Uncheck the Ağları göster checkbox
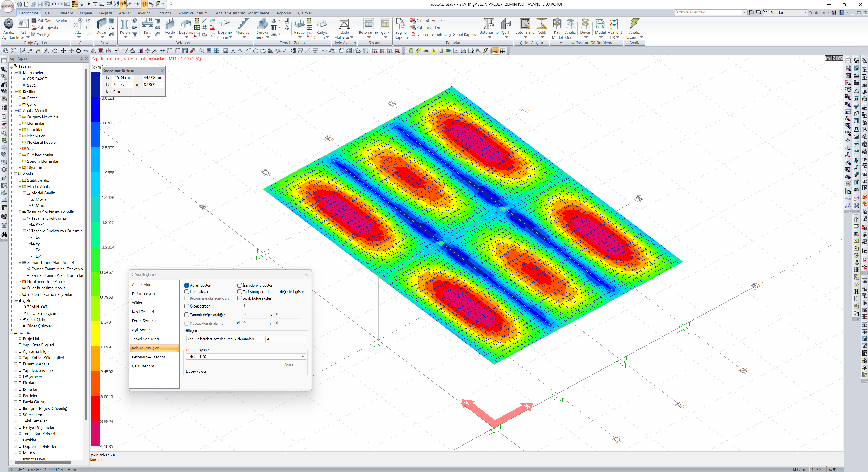The width and height of the screenshot is (868, 472). coord(187,285)
